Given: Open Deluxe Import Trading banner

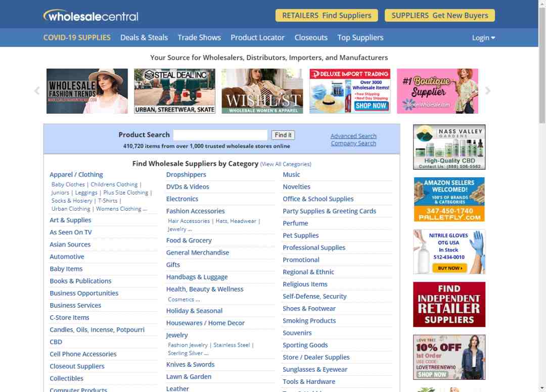Looking at the screenshot, I should click(350, 91).
